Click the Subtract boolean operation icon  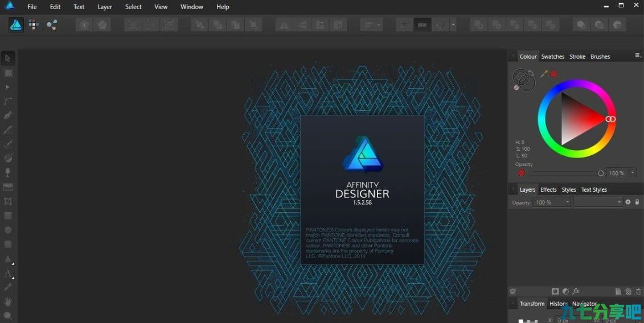(497, 24)
